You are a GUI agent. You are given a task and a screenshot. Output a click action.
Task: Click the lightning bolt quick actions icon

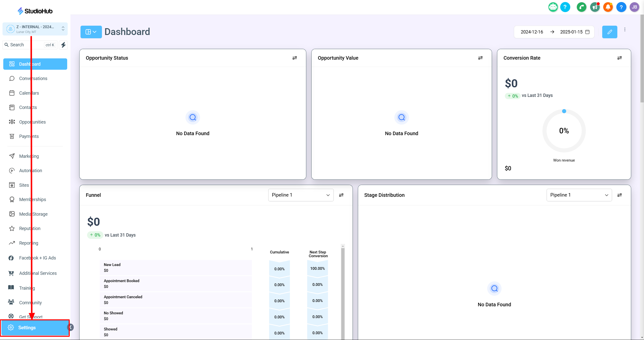click(x=63, y=45)
